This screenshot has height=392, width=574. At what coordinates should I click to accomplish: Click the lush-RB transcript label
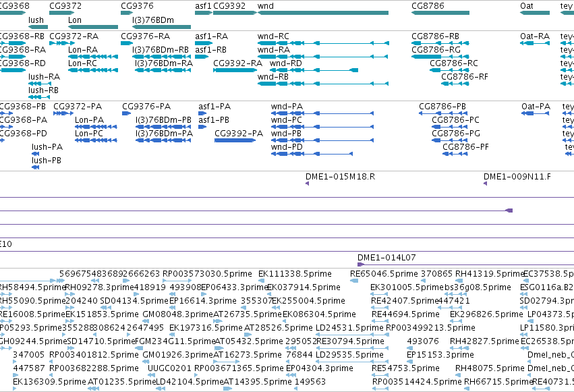(44, 90)
